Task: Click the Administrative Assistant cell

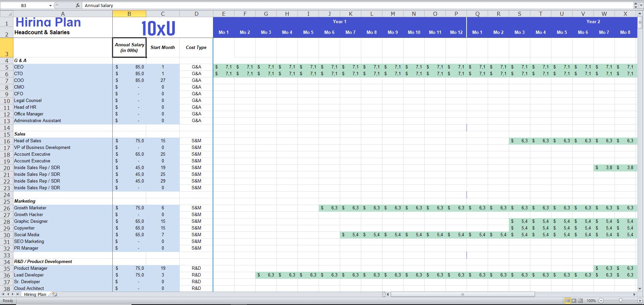Action: [63, 121]
